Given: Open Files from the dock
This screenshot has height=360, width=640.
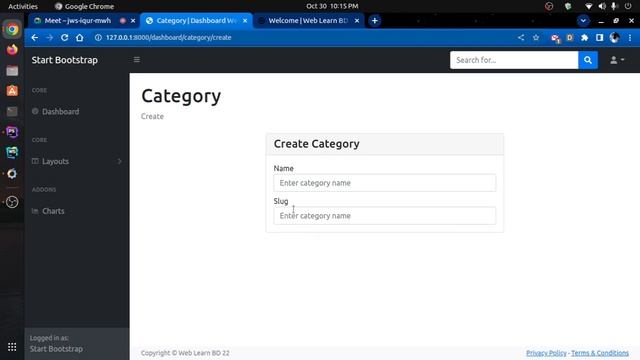Looking at the screenshot, I should (x=12, y=71).
